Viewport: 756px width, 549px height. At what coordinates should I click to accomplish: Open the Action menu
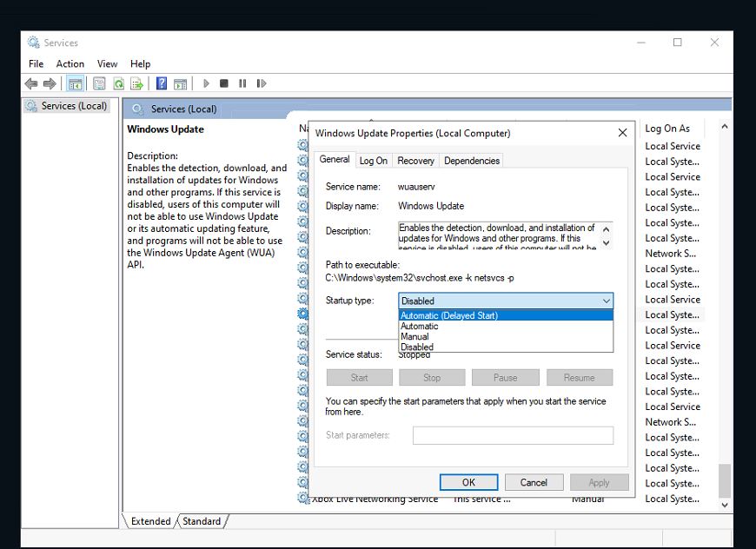70,63
